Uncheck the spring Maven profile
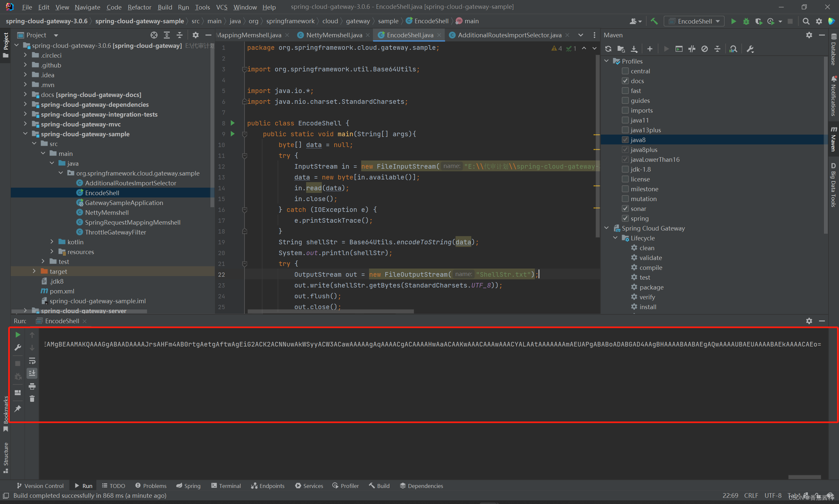Image resolution: width=839 pixels, height=504 pixels. pos(625,218)
